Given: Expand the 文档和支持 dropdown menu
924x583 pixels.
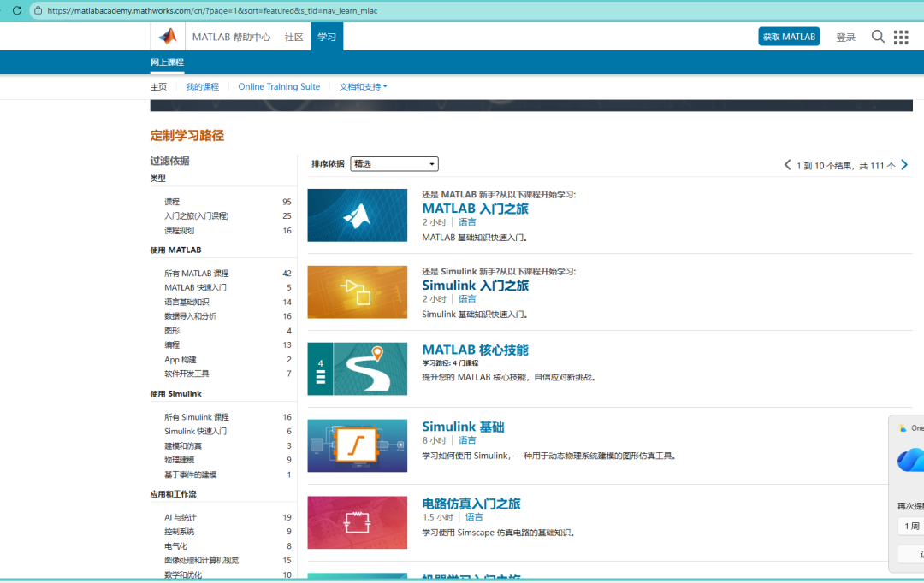Looking at the screenshot, I should click(x=363, y=87).
